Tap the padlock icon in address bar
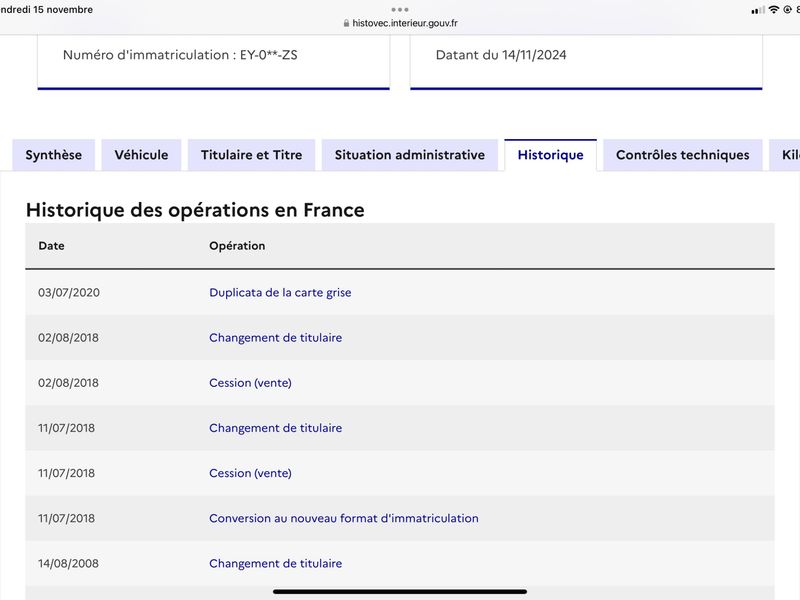The image size is (800, 600). pos(346,23)
